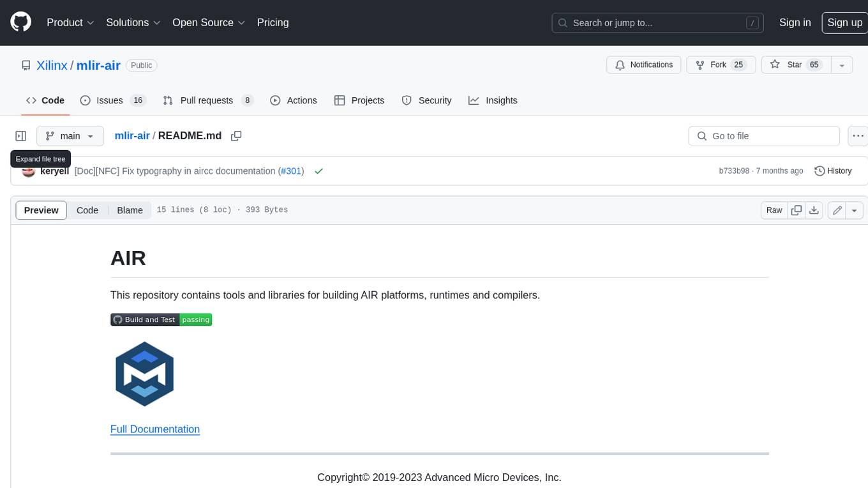Switch to the Issues tab
Screen dimensions: 868x488
113,100
